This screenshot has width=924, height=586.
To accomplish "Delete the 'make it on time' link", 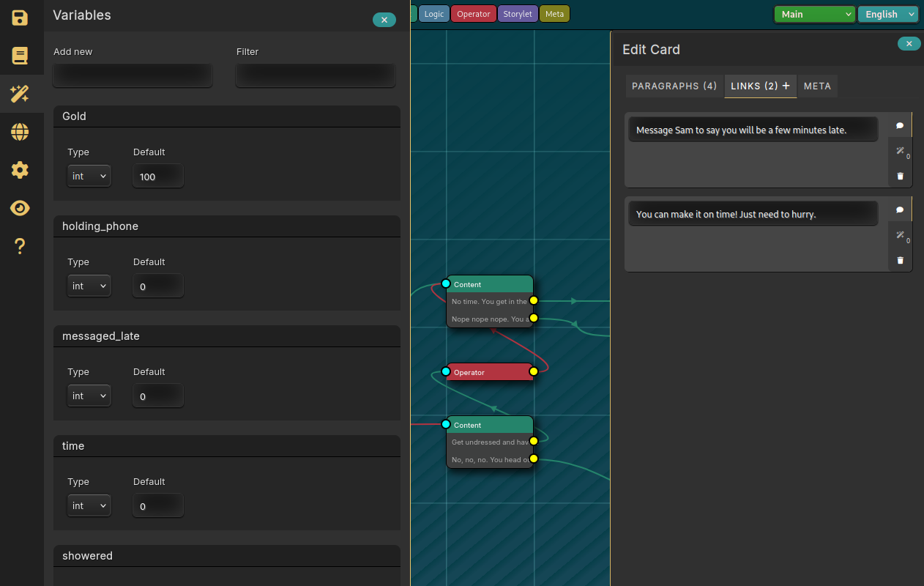I will click(900, 260).
